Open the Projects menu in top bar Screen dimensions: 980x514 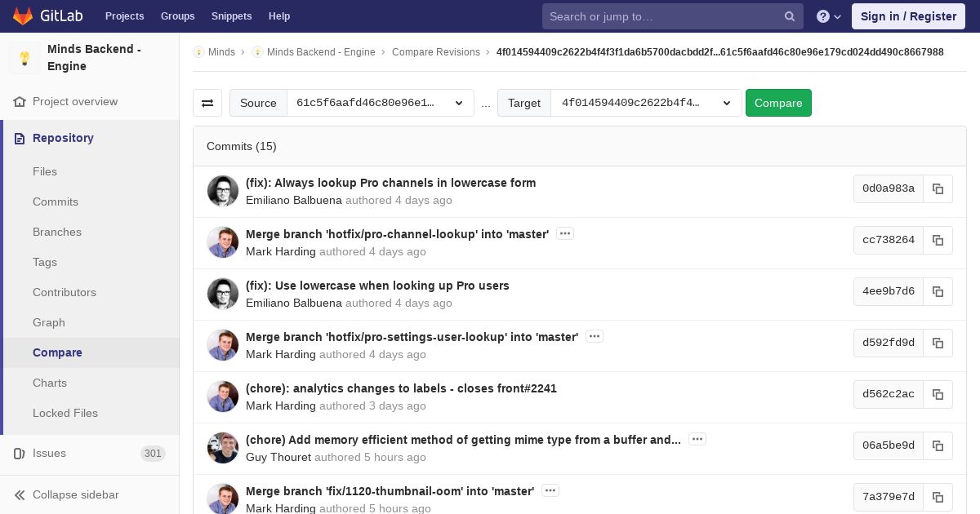124,16
